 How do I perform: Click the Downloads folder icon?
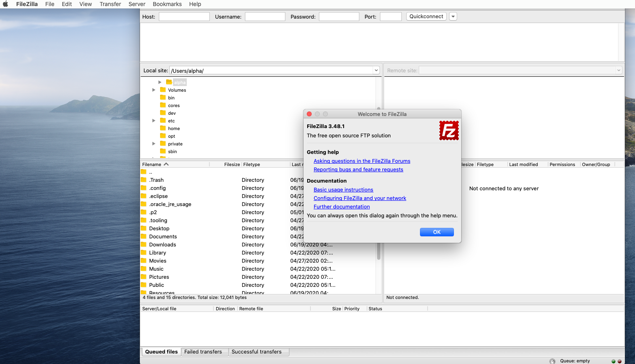coord(143,244)
